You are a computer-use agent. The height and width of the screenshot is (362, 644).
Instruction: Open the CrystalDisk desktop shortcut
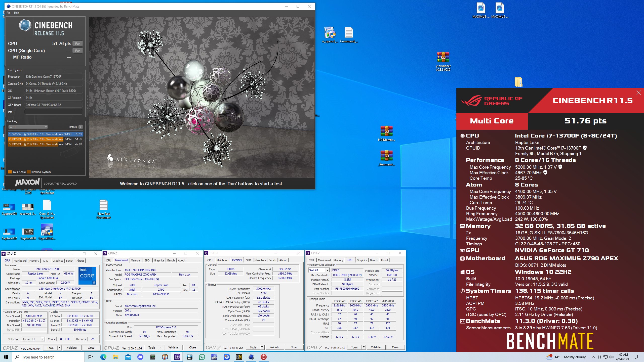click(47, 232)
